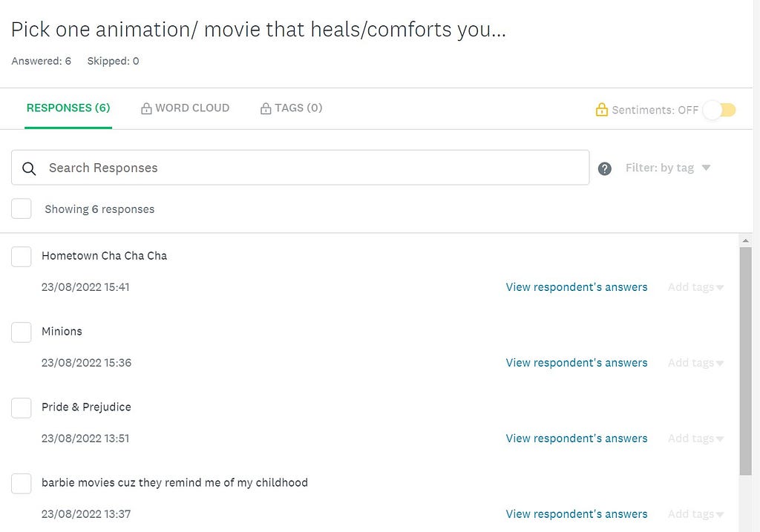760x532 pixels.
Task: Click the scrollbar up arrow
Action: click(745, 241)
